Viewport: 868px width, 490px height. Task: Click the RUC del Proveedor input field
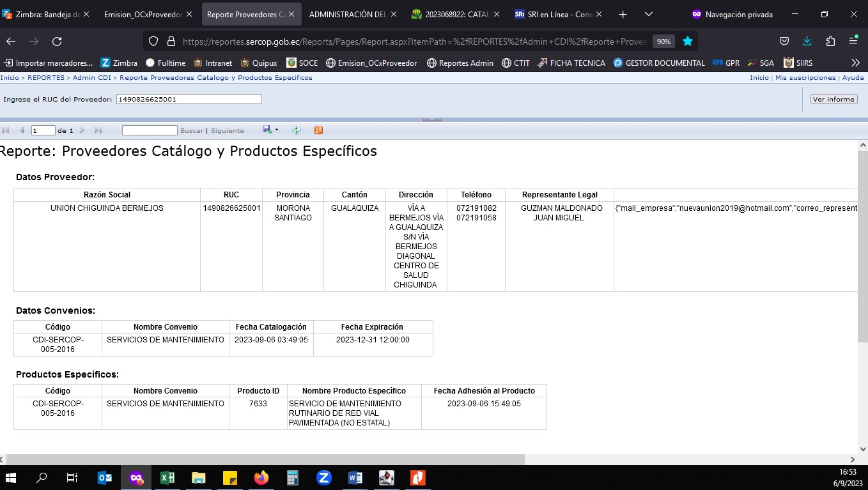pos(189,99)
